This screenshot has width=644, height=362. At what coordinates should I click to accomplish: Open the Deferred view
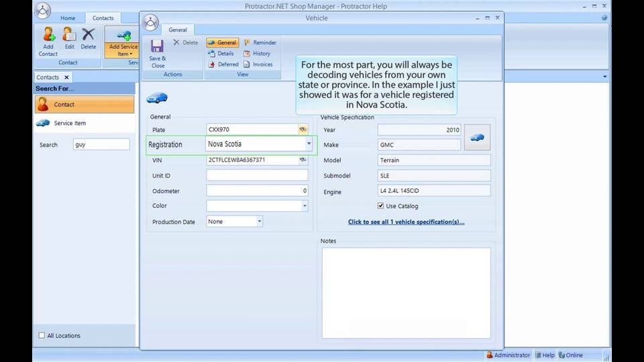pos(223,64)
